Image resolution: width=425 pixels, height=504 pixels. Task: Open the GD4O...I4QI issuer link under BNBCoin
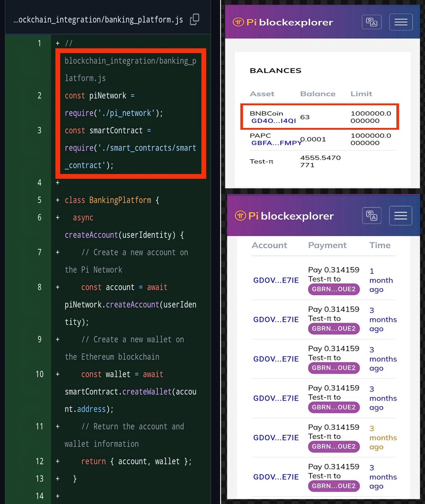[x=274, y=121]
